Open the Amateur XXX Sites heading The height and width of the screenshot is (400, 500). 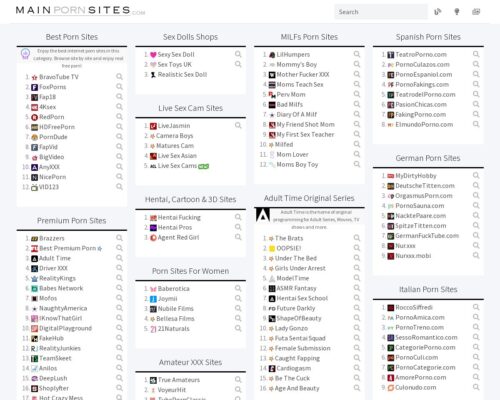click(190, 362)
